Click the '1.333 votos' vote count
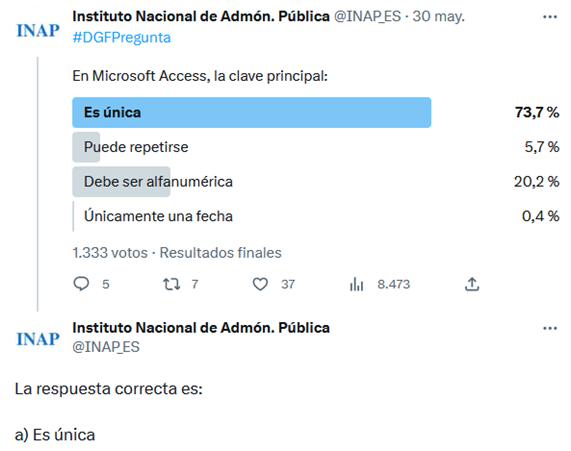The height and width of the screenshot is (451, 571). point(110,252)
